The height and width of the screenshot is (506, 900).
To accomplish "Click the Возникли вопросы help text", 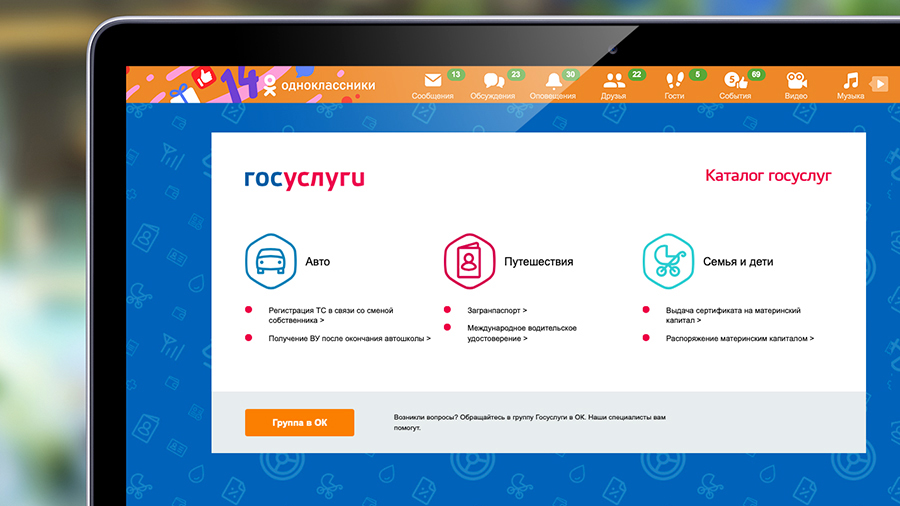I will pyautogui.click(x=529, y=422).
